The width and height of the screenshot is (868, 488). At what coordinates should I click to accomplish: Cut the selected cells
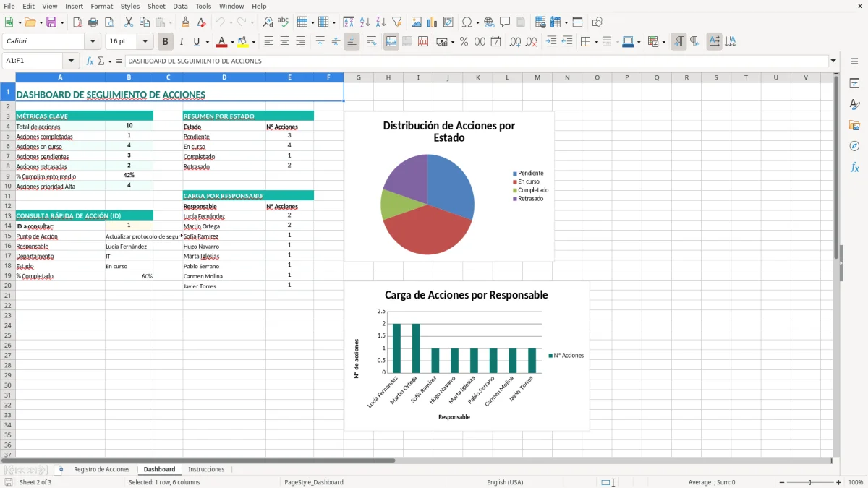pyautogui.click(x=129, y=22)
